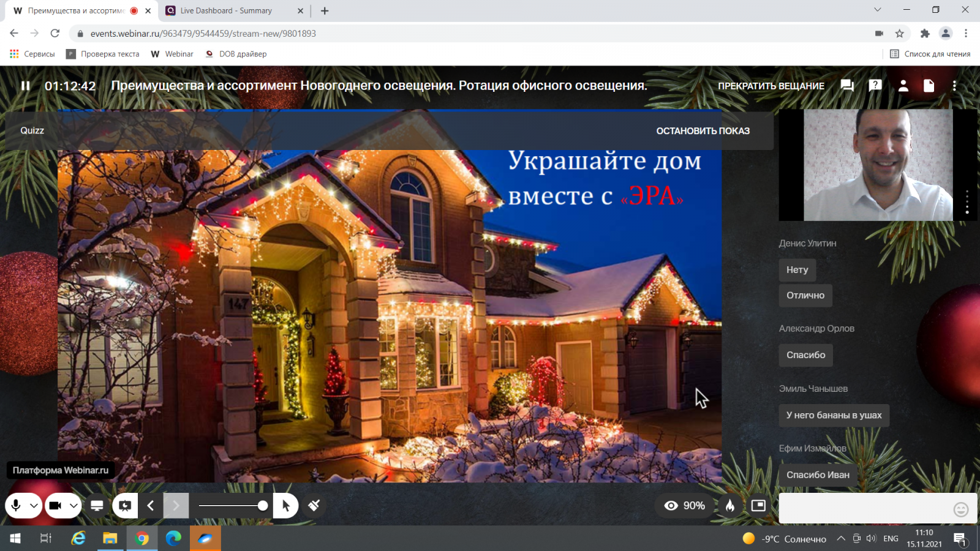The width and height of the screenshot is (980, 551).
Task: Close the webinar browser tab
Action: click(148, 11)
